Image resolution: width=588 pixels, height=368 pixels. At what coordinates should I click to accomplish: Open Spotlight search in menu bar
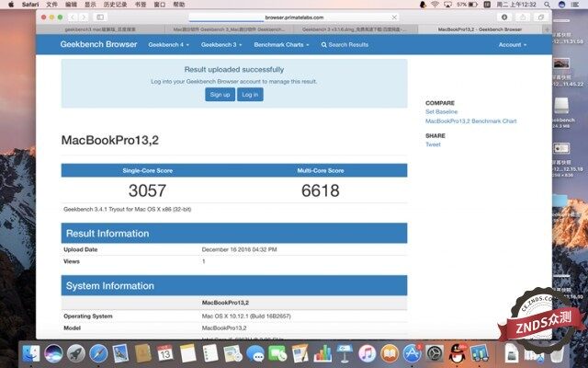pos(548,5)
